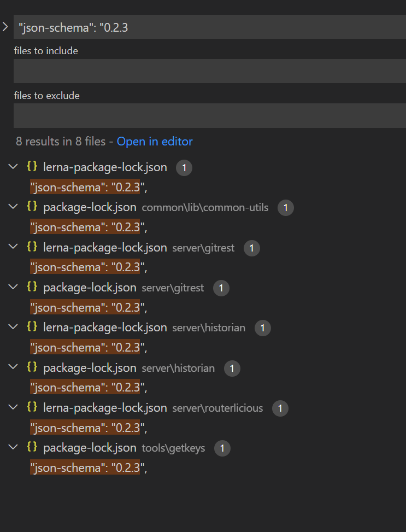Collapse package-lock.json in server\gitrest
Screen dimensions: 406x532
point(13,287)
